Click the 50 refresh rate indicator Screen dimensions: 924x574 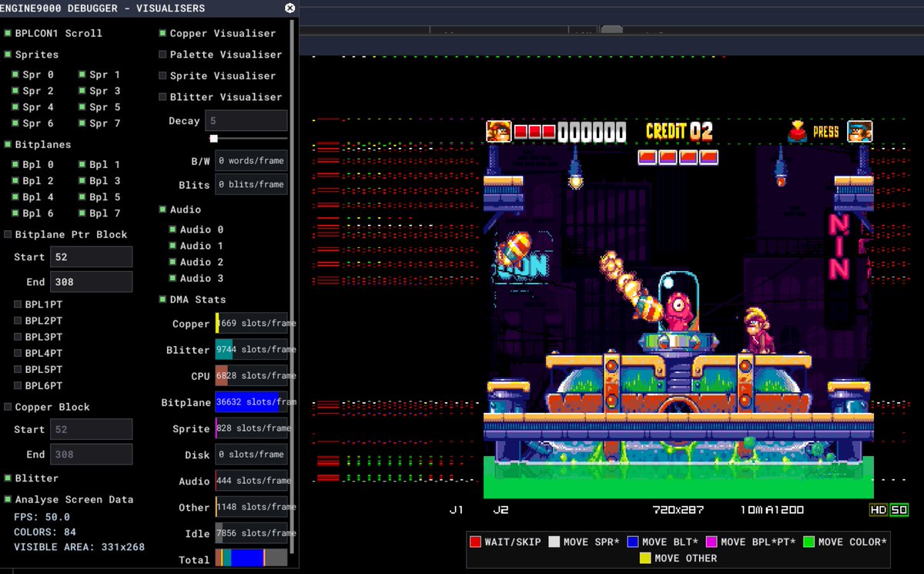coord(899,510)
